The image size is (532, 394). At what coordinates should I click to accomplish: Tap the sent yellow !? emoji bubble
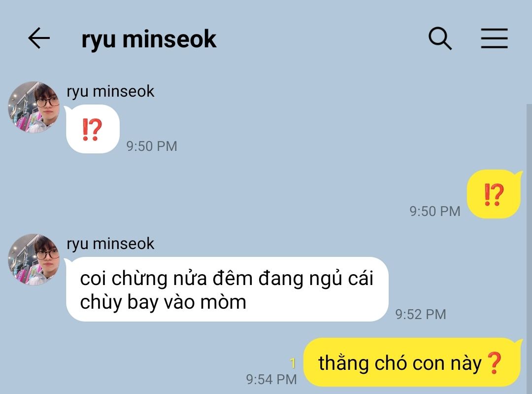(495, 194)
